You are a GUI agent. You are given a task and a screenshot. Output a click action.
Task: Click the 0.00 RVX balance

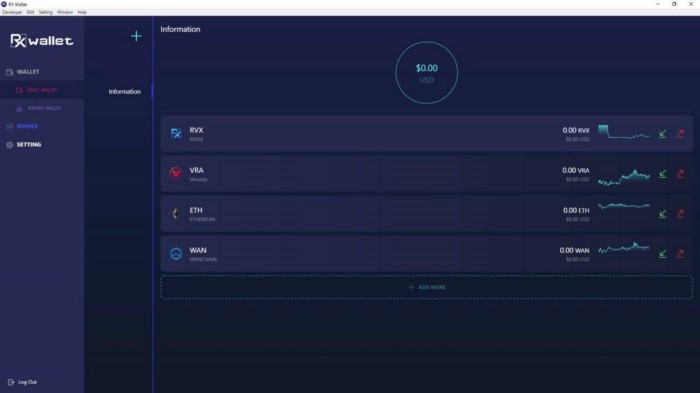(x=576, y=130)
